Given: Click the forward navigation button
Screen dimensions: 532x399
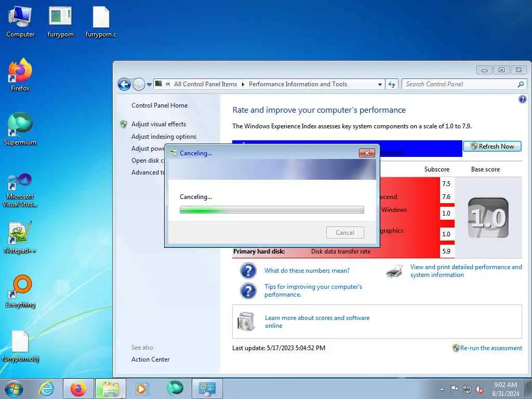Looking at the screenshot, I should [x=139, y=84].
